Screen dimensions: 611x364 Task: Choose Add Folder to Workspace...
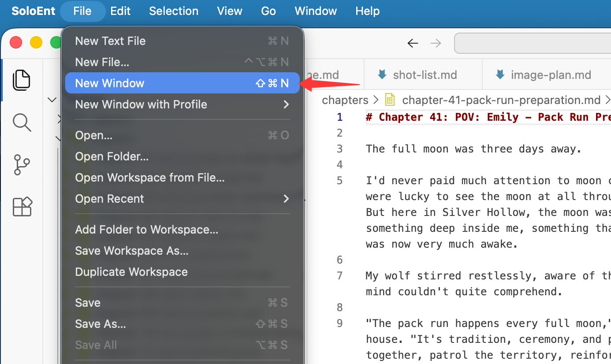click(183, 230)
